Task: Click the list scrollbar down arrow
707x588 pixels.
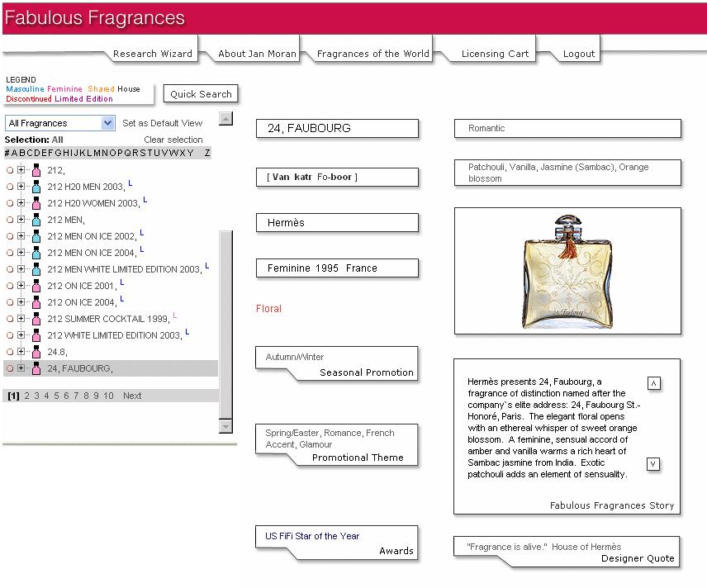Action: [x=225, y=426]
